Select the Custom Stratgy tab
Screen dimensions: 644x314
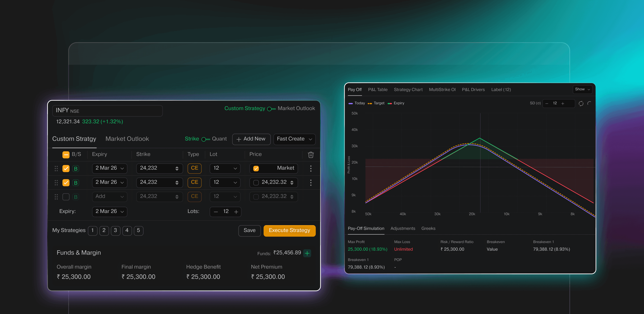(74, 139)
